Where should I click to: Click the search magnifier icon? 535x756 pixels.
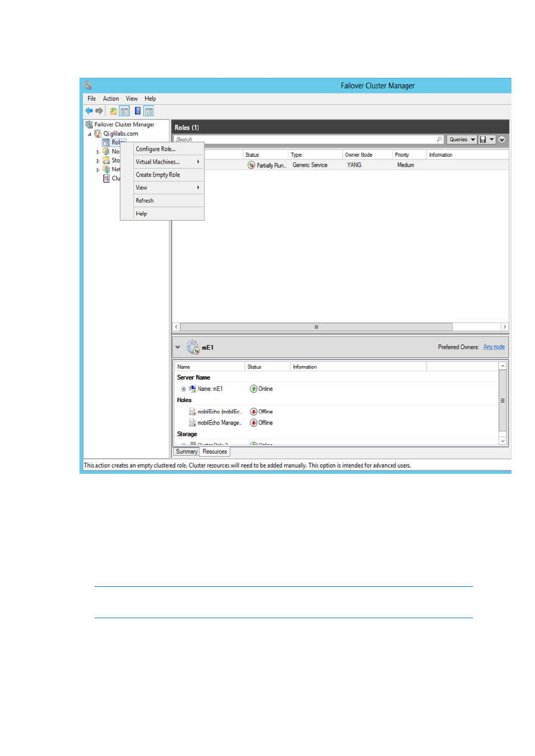point(440,139)
